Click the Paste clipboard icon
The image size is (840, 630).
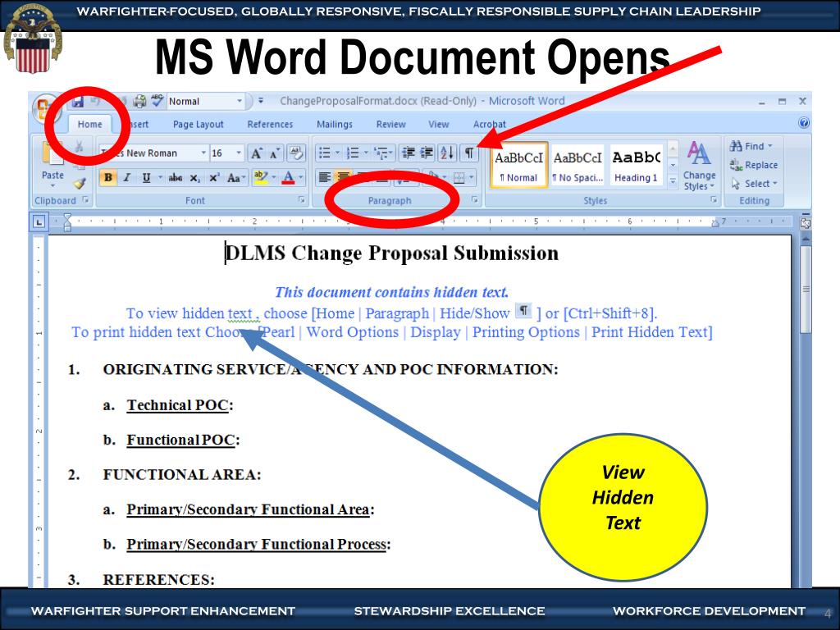(52, 155)
